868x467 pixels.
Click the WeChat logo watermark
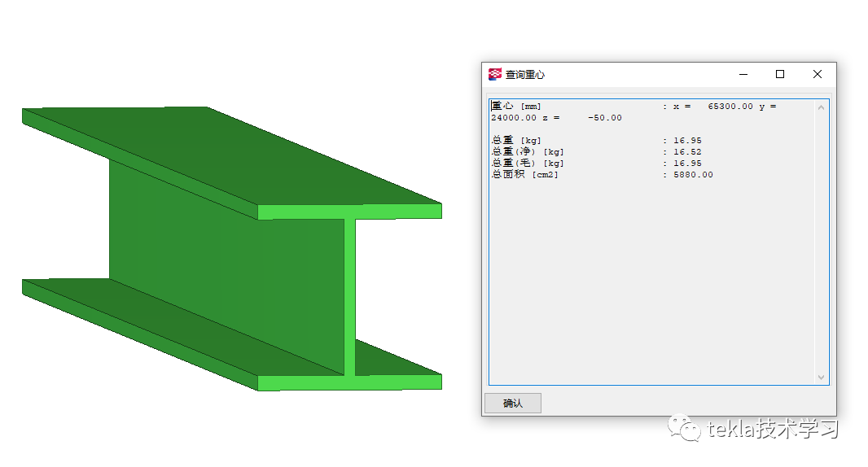point(684,428)
